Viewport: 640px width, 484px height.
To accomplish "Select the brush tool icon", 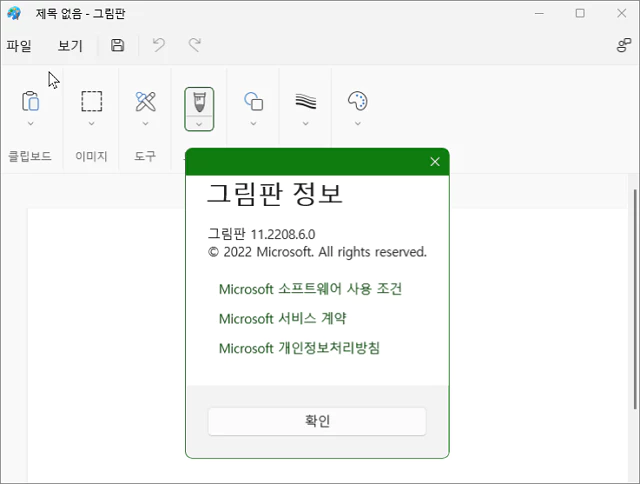I will 199,102.
